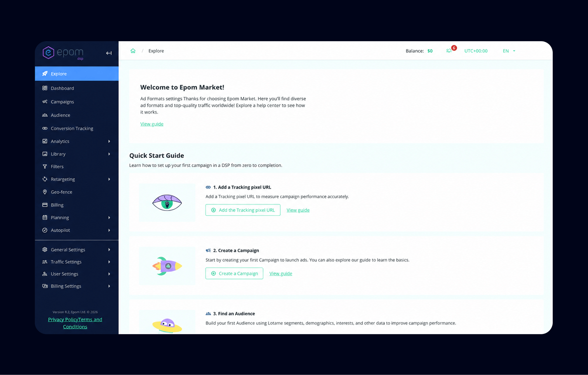Click the Geo-fence pin icon
This screenshot has height=375, width=588.
pos(45,192)
